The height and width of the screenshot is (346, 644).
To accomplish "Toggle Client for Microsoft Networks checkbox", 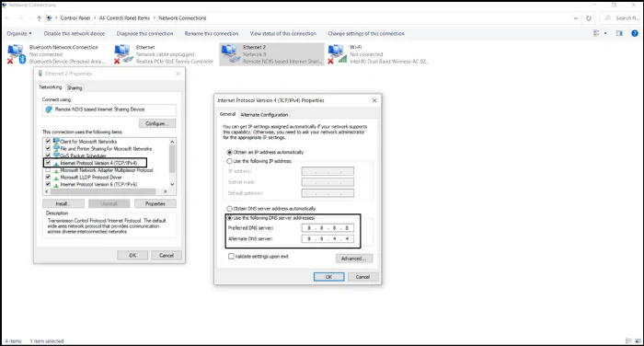I will pos(48,142).
